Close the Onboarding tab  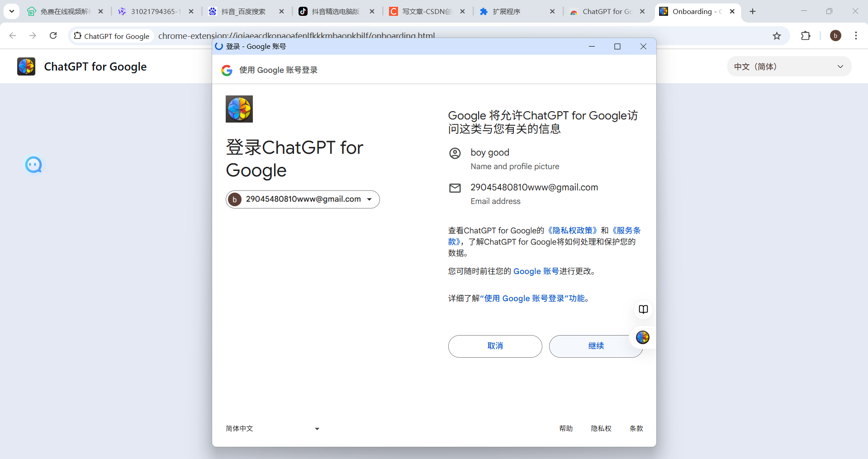[732, 11]
